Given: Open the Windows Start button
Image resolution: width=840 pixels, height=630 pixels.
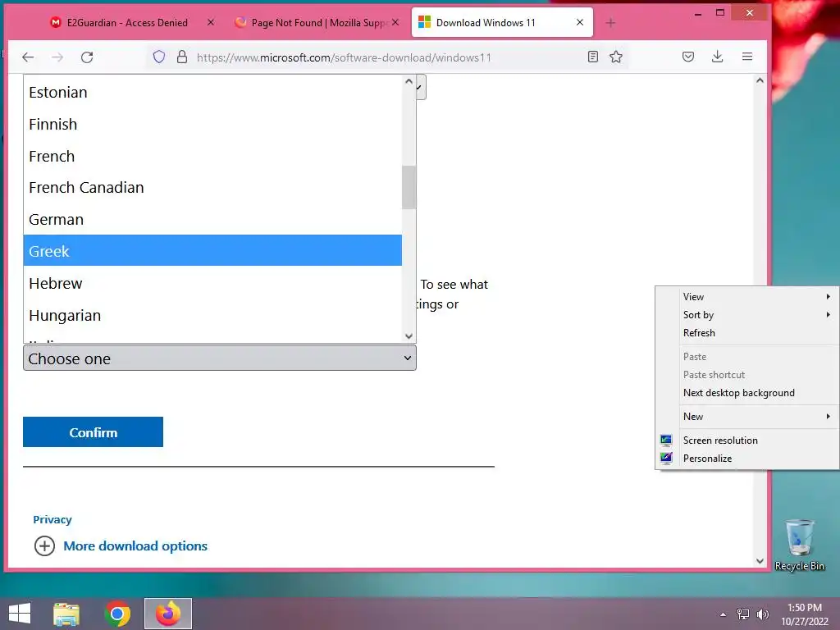Looking at the screenshot, I should click(x=20, y=614).
